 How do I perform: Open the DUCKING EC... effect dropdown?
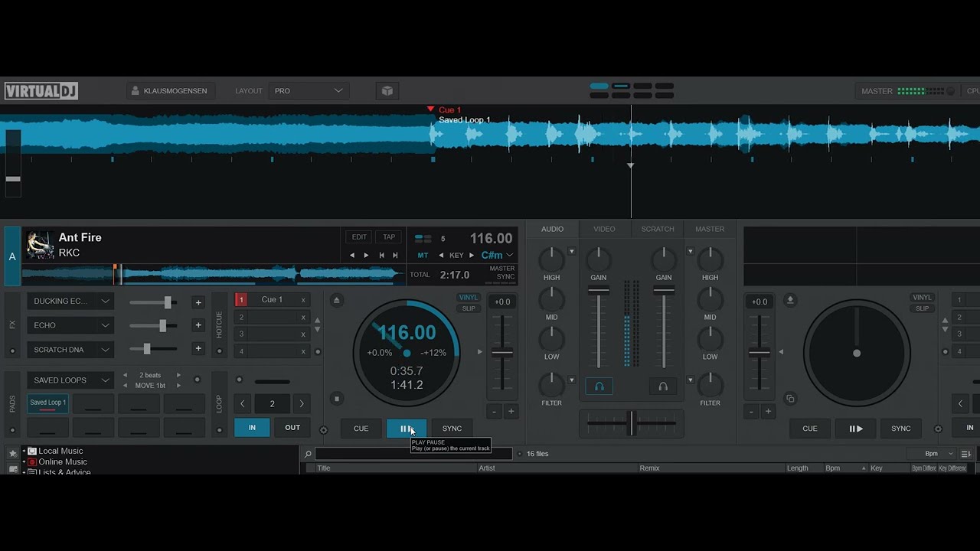(x=70, y=302)
